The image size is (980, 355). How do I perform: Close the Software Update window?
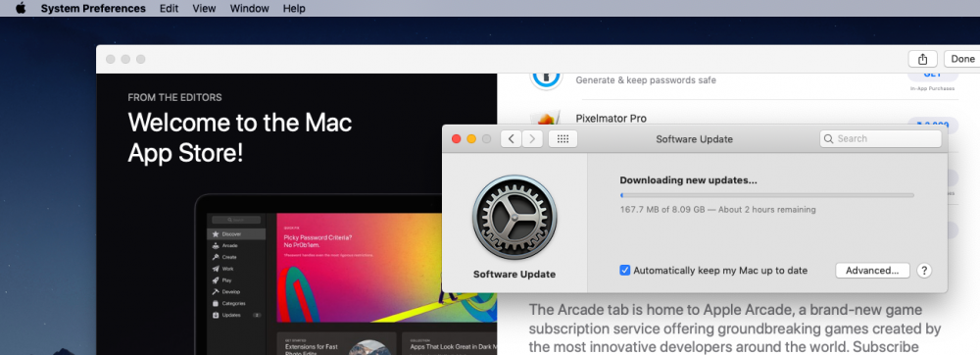click(457, 138)
